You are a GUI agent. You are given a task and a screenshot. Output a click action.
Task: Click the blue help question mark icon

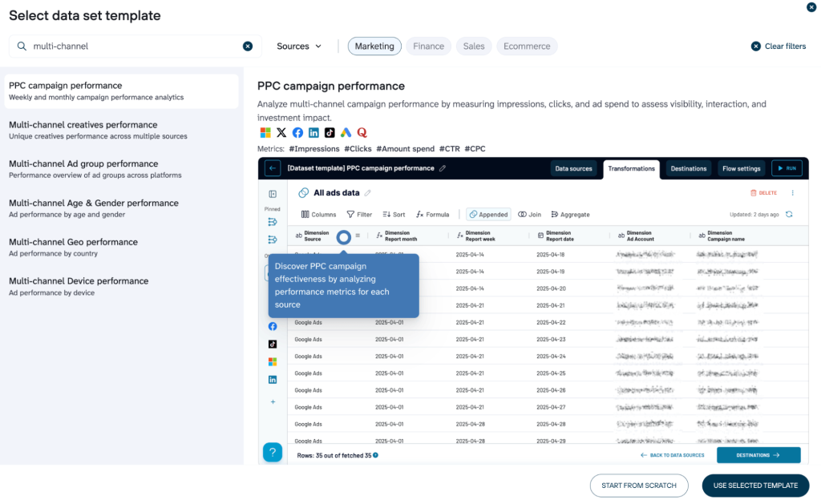point(273,452)
